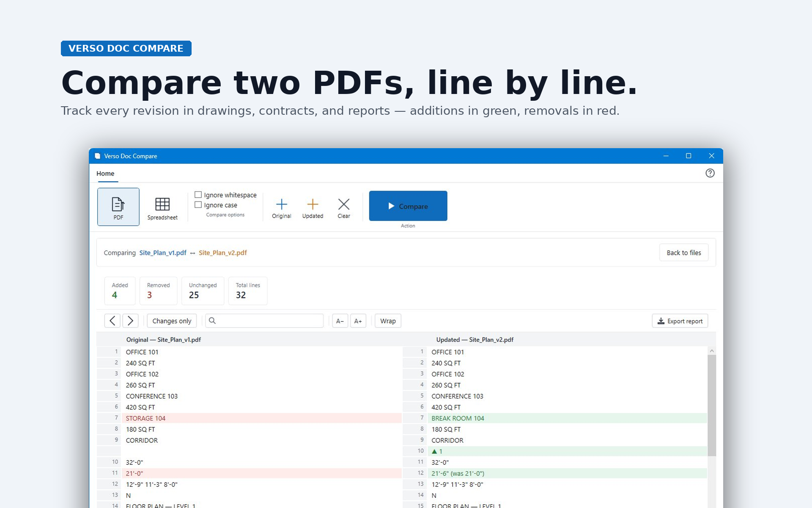Select 12'-9" 11'-3" 8'-0" in Original pane

point(262,484)
